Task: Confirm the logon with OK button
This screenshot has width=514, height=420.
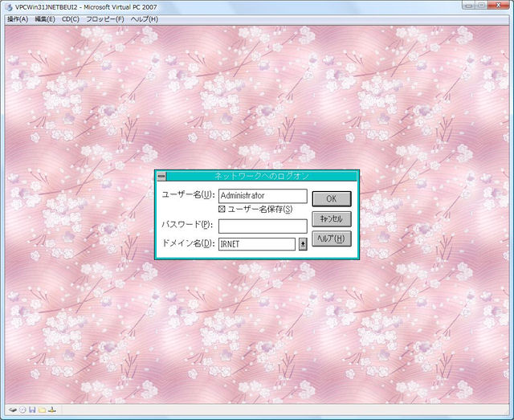Action: 332,198
